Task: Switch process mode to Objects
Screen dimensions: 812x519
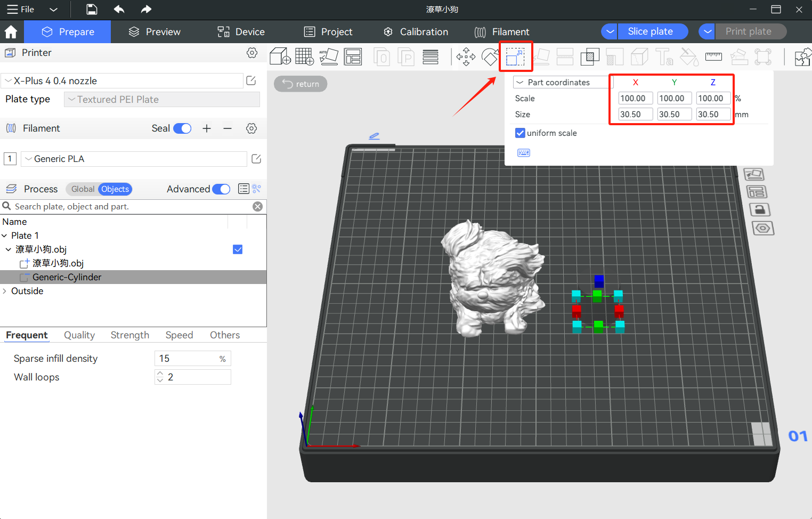Action: click(115, 189)
